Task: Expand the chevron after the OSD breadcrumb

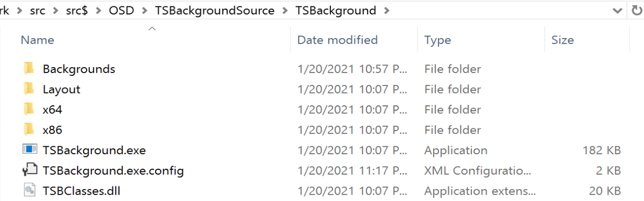Action: [144, 11]
